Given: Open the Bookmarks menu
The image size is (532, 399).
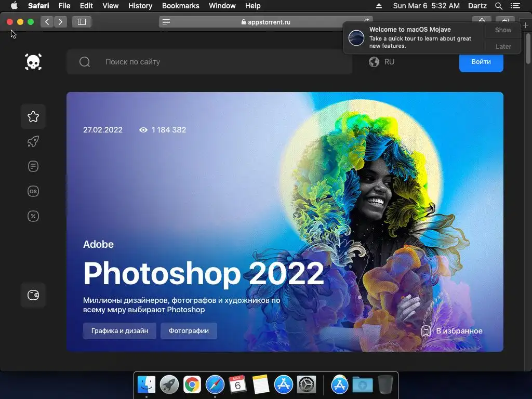Looking at the screenshot, I should pos(180,6).
